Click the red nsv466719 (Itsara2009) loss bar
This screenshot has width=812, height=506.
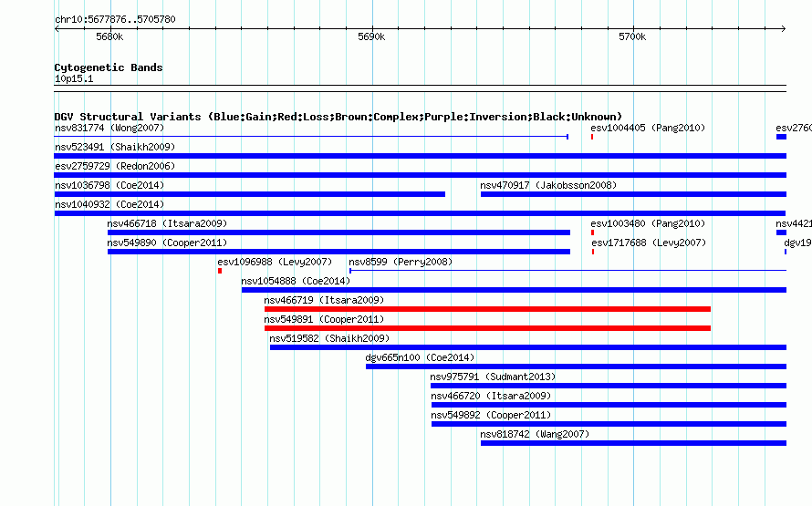[x=487, y=309]
